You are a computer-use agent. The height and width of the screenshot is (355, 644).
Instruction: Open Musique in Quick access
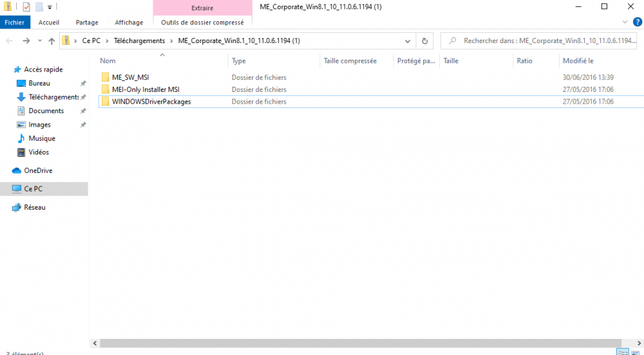[42, 138]
